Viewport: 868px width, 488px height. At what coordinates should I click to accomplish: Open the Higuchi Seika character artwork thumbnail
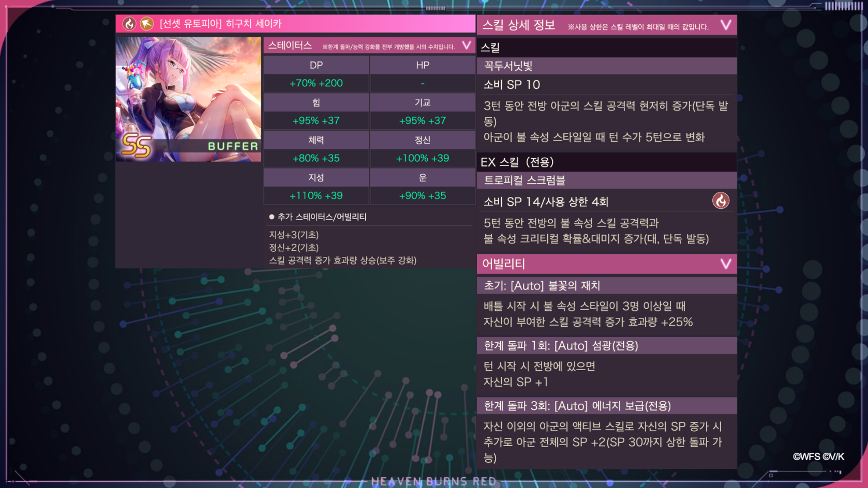(x=188, y=99)
